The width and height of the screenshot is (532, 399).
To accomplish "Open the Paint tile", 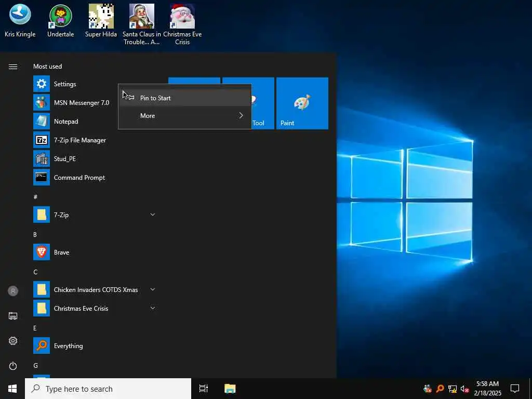I will point(302,103).
